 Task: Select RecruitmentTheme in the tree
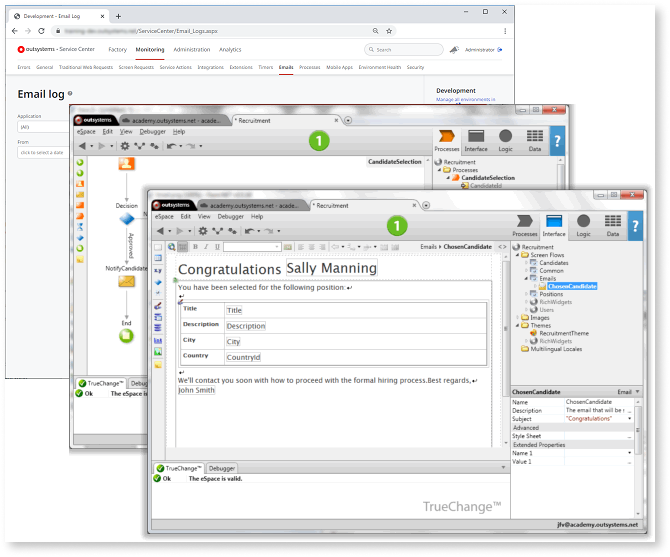564,333
